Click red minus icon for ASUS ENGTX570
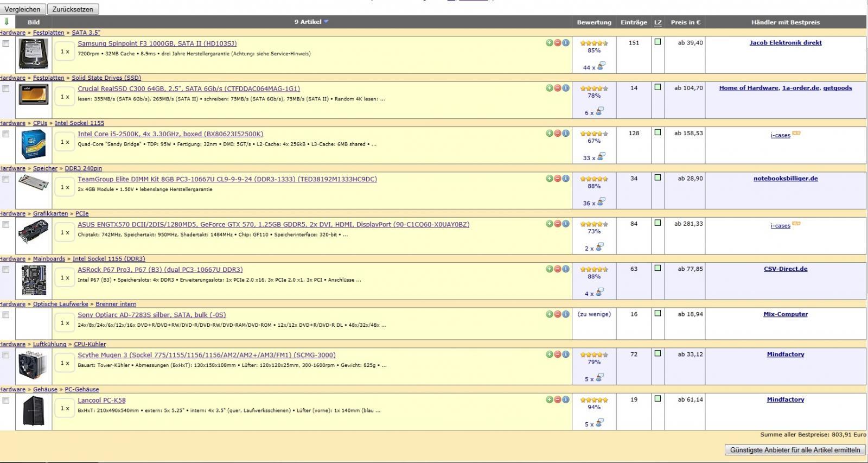This screenshot has width=868, height=463. pyautogui.click(x=558, y=224)
